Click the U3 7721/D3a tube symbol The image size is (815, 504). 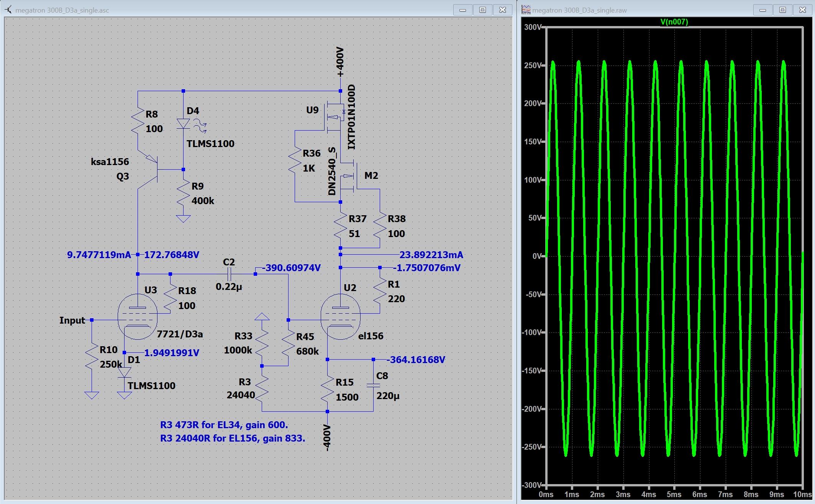click(137, 317)
